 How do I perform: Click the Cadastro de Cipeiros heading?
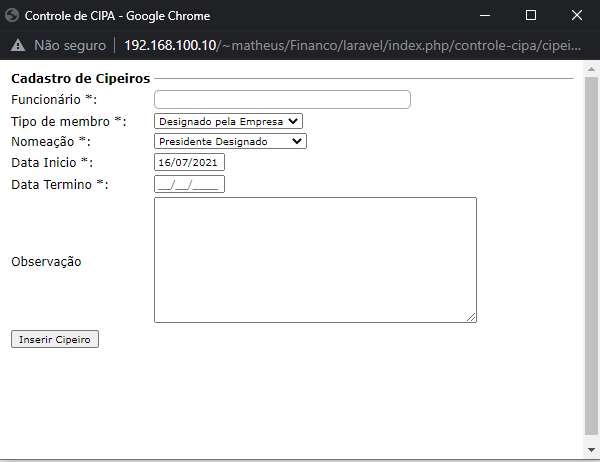click(80, 78)
